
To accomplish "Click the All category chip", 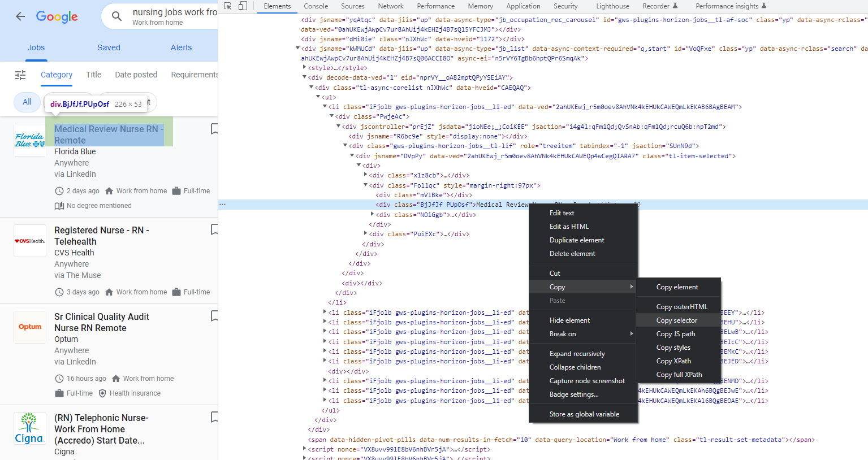I will pyautogui.click(x=27, y=102).
